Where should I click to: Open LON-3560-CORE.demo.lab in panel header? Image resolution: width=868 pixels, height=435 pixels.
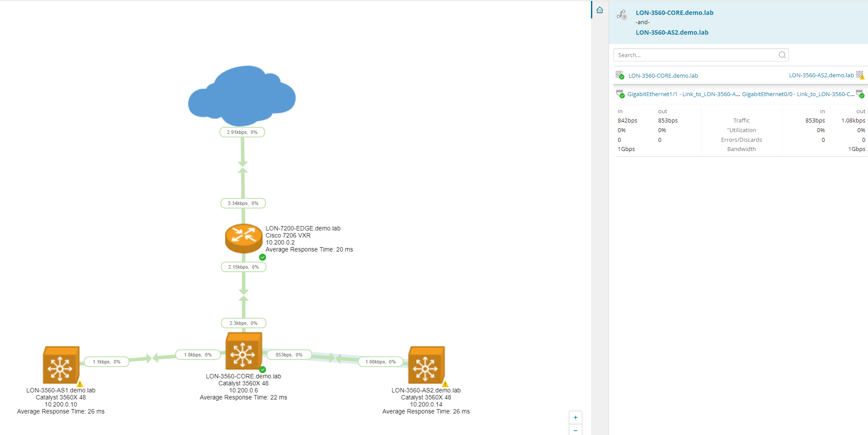pos(674,13)
